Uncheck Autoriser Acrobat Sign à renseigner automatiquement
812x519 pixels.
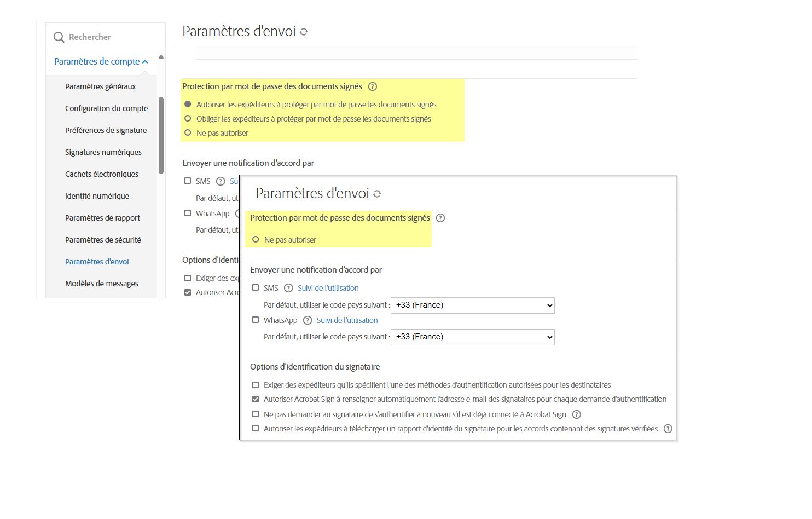pos(256,399)
